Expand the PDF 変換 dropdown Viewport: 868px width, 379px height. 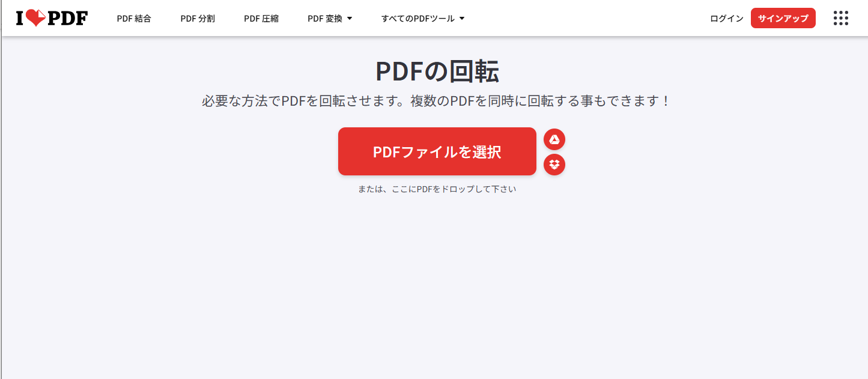coord(330,19)
